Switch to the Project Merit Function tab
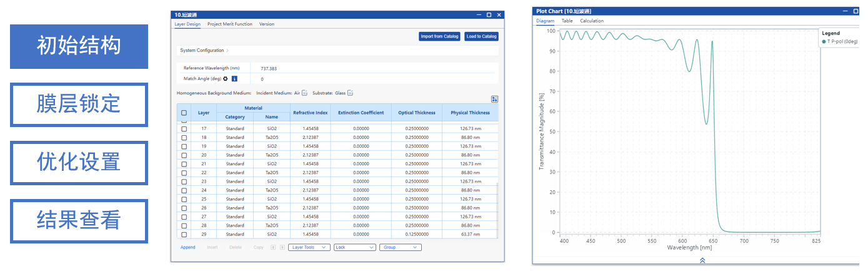Screen dimensions: 868x271 coord(230,24)
